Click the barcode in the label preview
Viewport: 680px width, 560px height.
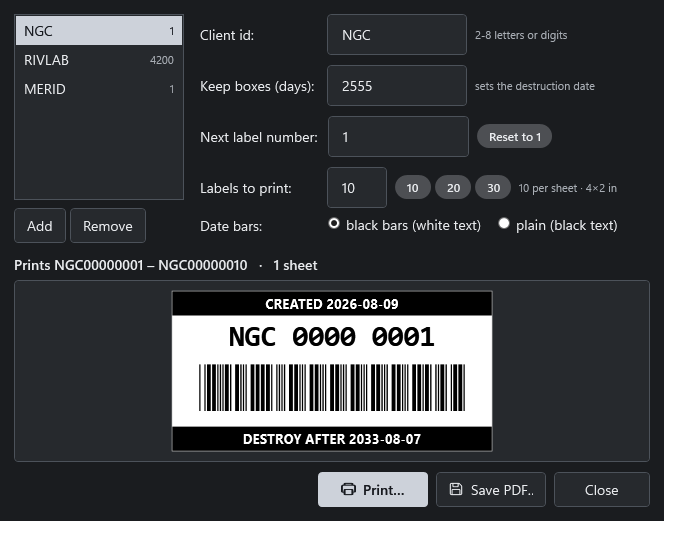332,387
